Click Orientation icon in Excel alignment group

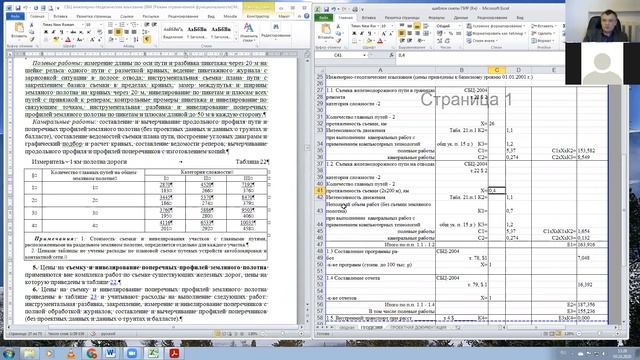pyautogui.click(x=421, y=41)
